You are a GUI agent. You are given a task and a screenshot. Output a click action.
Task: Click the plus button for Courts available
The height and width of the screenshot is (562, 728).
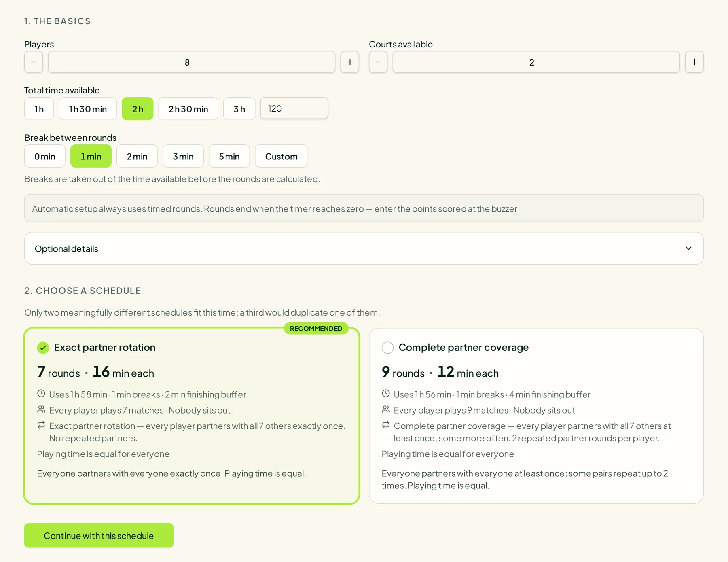tap(694, 62)
